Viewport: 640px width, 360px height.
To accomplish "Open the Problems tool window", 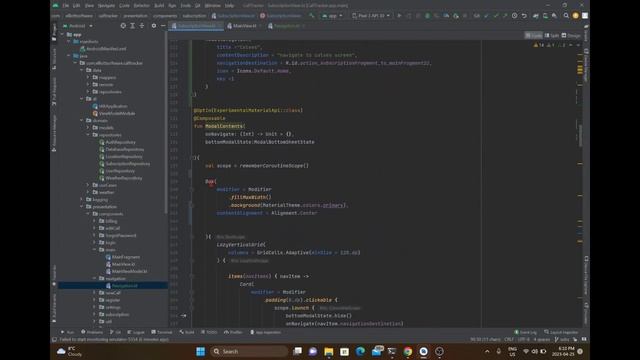I will coord(92,332).
